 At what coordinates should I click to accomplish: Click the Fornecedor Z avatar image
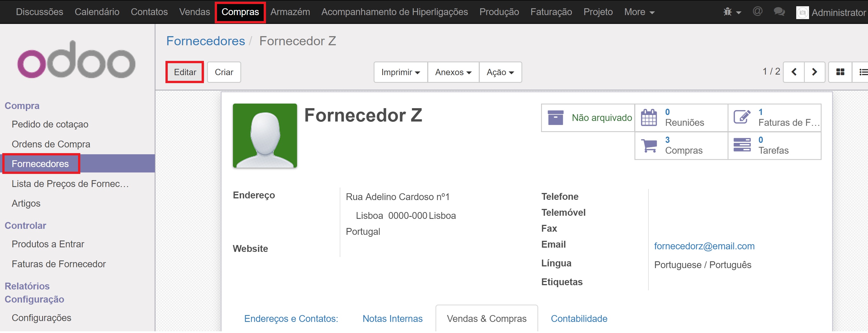[265, 136]
